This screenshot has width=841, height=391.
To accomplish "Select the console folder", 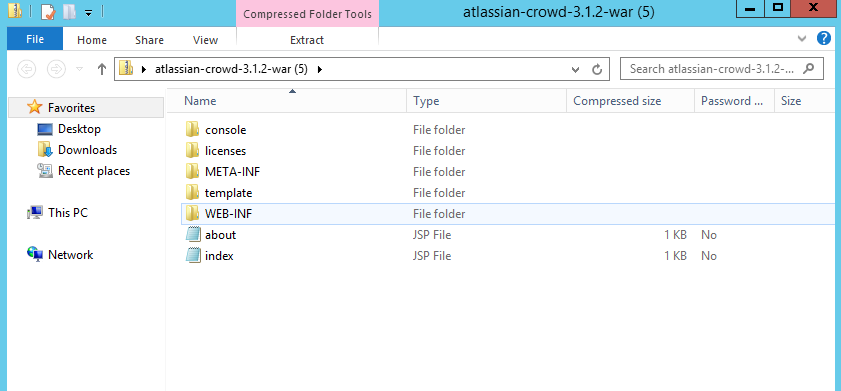I will coord(225,130).
